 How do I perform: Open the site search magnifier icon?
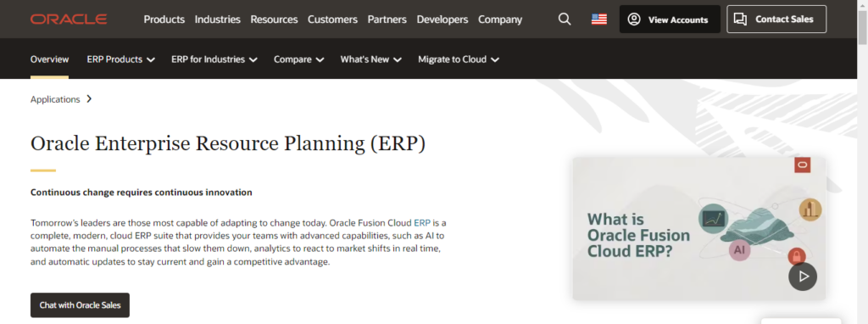tap(564, 20)
